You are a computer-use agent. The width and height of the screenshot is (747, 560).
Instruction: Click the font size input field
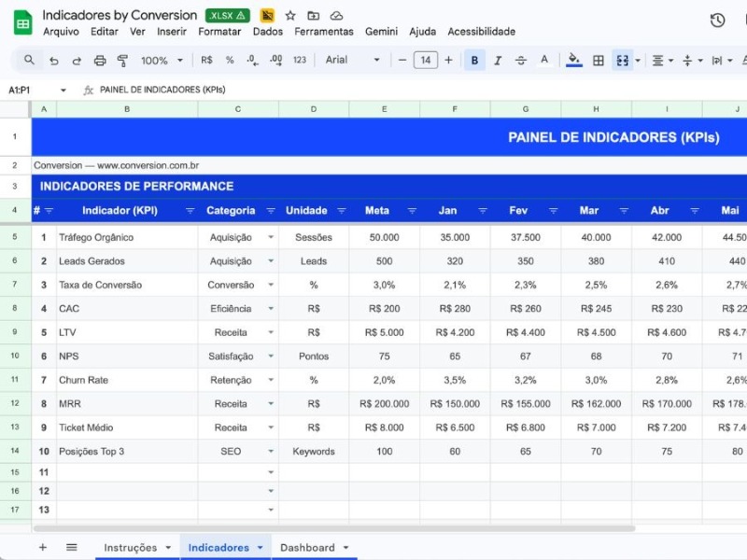[x=425, y=61]
